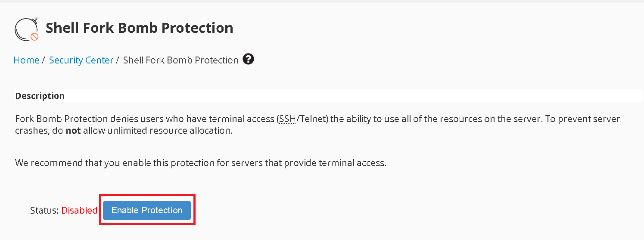The width and height of the screenshot is (644, 240).
Task: Click the Enable Protection button
Action: pos(147,210)
